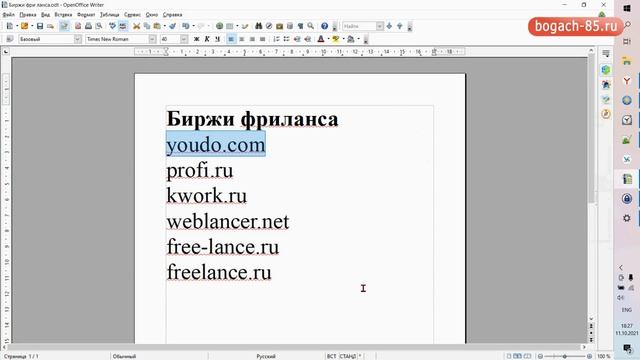Toggle Nonprinting Characters icon
Image resolution: width=640 pixels, height=360 pixels.
pyautogui.click(x=300, y=26)
